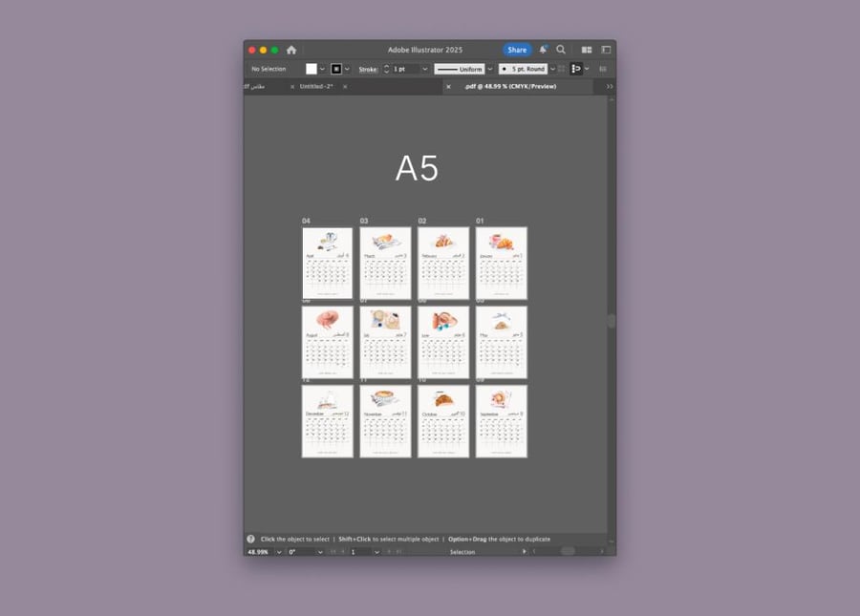Select the December calendar artboard

pyautogui.click(x=328, y=421)
